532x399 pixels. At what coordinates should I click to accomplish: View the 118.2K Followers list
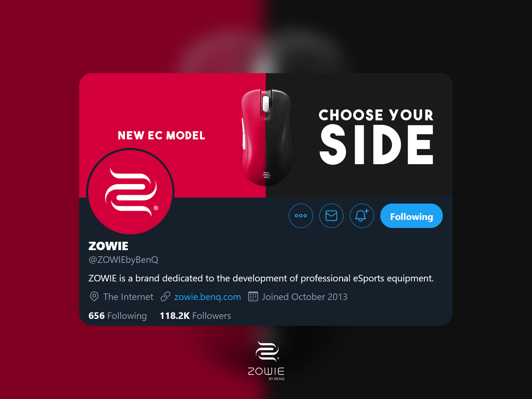195,316
